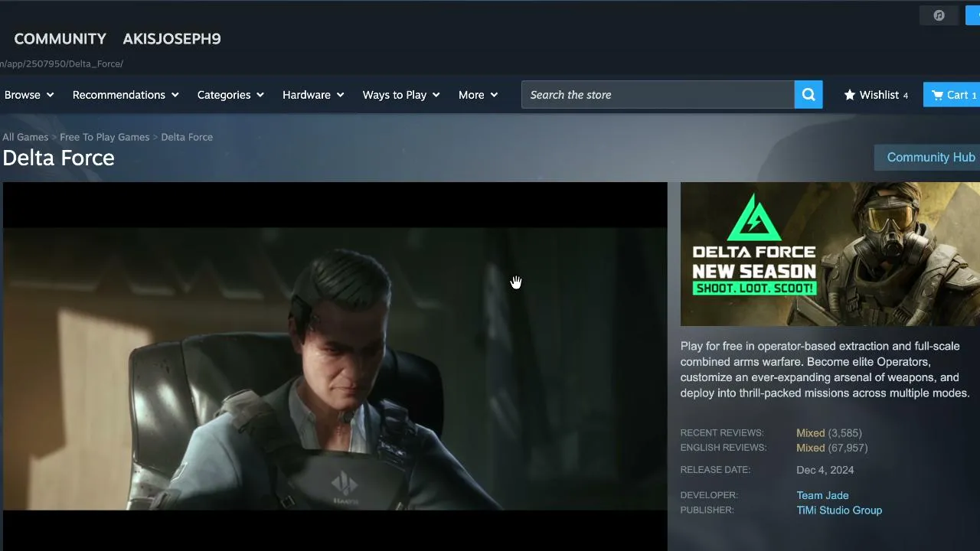
Task: Click the recent reviews Mixed rating
Action: tap(810, 433)
